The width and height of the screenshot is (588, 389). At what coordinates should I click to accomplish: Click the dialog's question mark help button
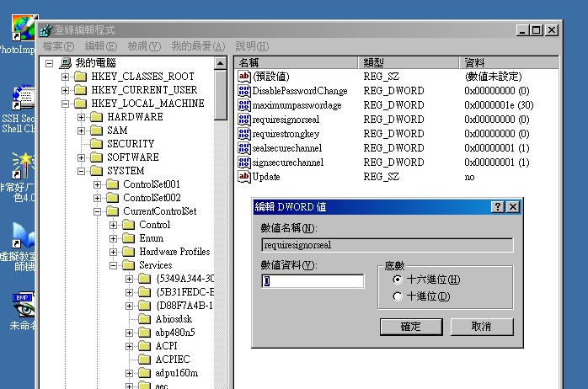(498, 207)
